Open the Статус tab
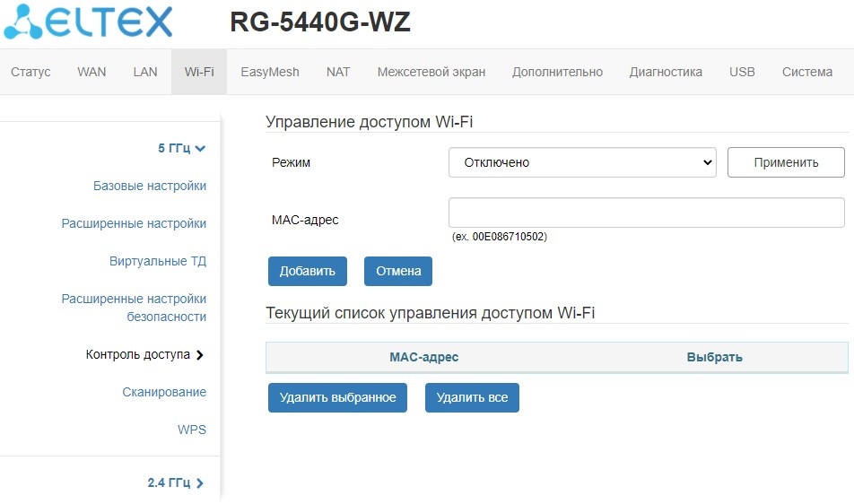854x504 pixels. click(30, 72)
